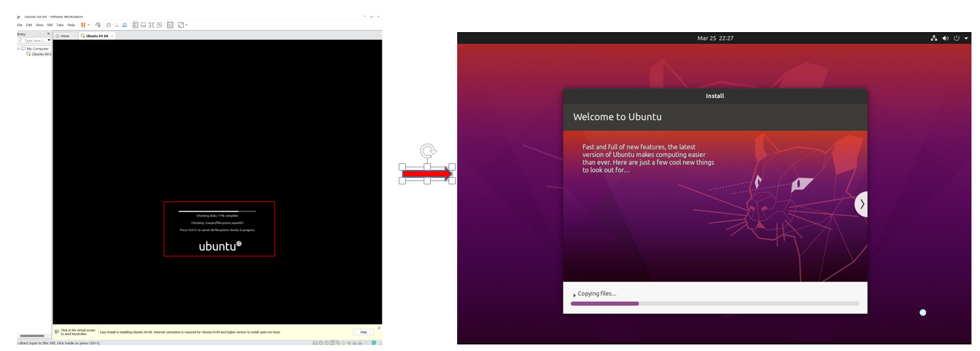Pause the VM with the orange button

(83, 25)
